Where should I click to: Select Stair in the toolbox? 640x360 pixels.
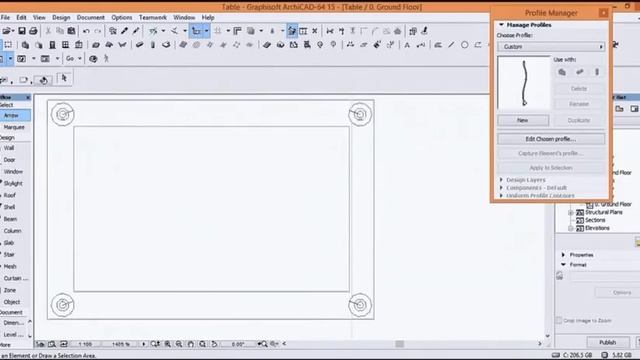point(9,254)
